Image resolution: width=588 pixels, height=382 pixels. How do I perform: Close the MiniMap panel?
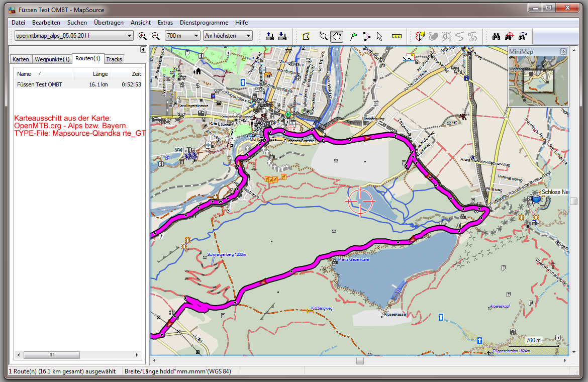563,52
